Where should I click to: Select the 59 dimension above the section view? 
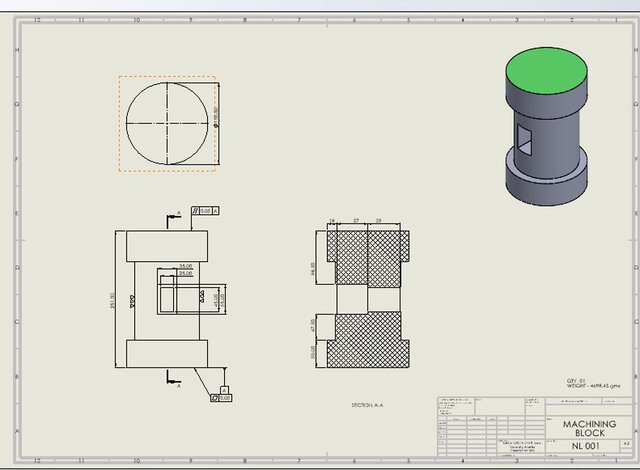pyautogui.click(x=378, y=220)
